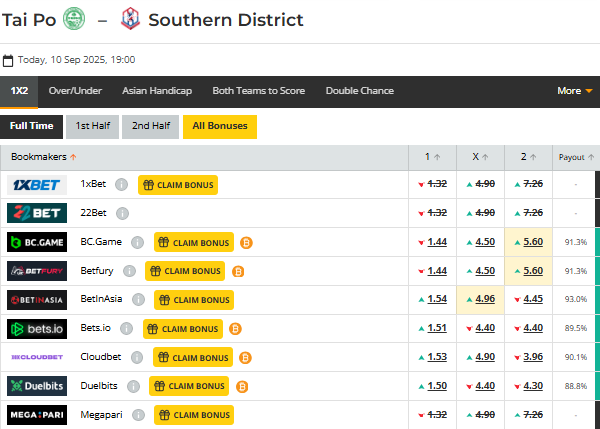Click the Betfury bookmaker logo
This screenshot has height=429, width=600.
[x=37, y=271]
